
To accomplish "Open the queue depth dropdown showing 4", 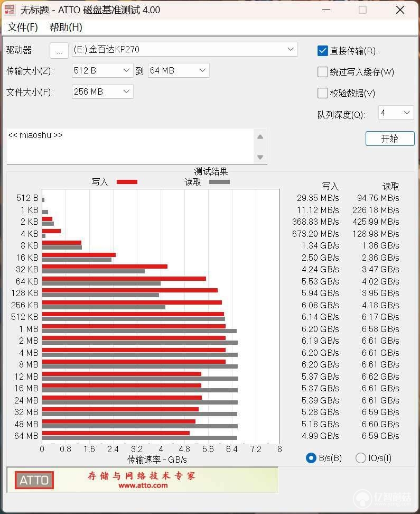I will pyautogui.click(x=396, y=113).
